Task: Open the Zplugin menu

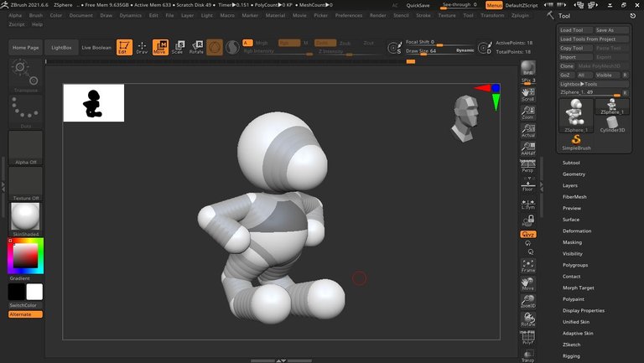Action: (x=520, y=15)
